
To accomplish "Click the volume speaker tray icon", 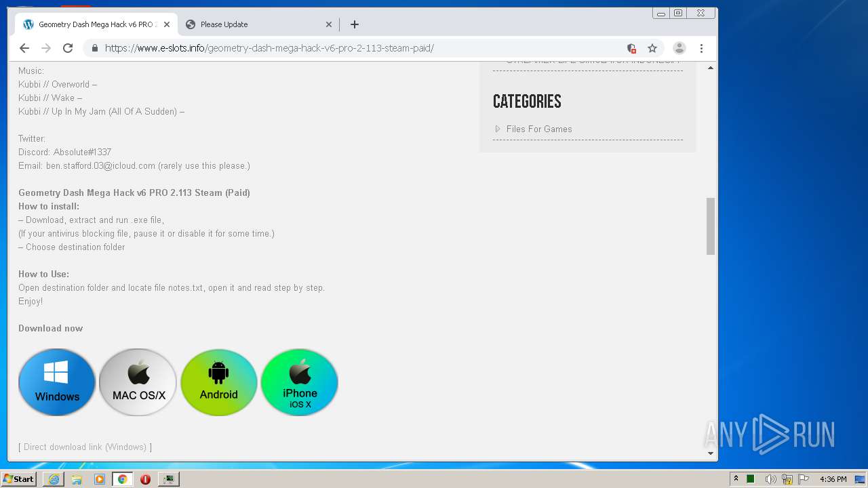I will click(770, 479).
